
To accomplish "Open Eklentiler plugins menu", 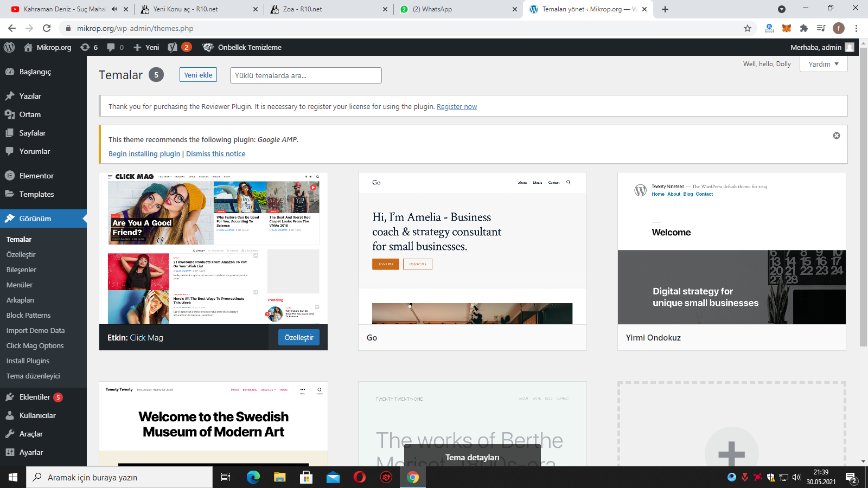I will click(x=43, y=397).
